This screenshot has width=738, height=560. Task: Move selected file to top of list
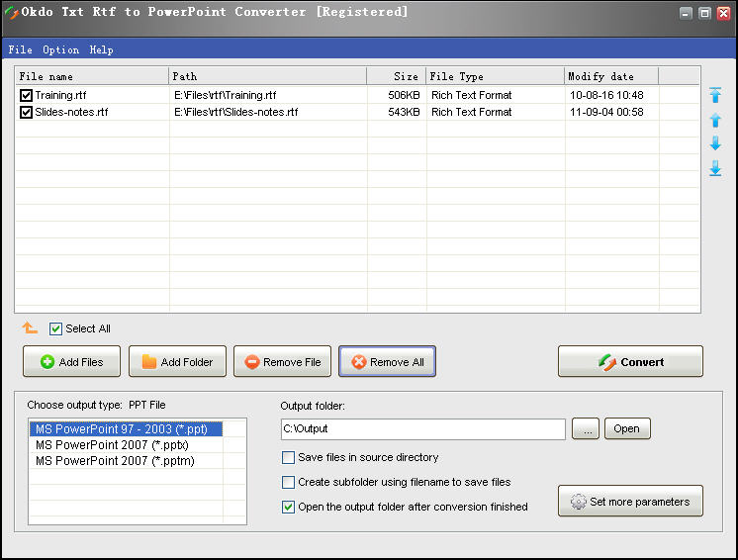tap(715, 95)
